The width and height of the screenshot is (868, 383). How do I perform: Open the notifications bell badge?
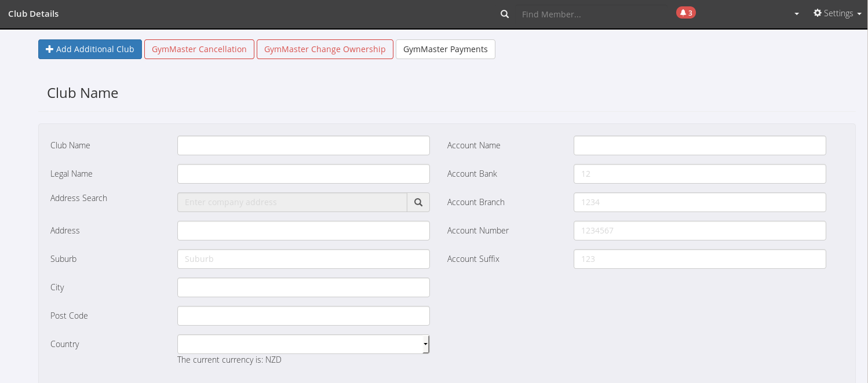click(x=685, y=13)
